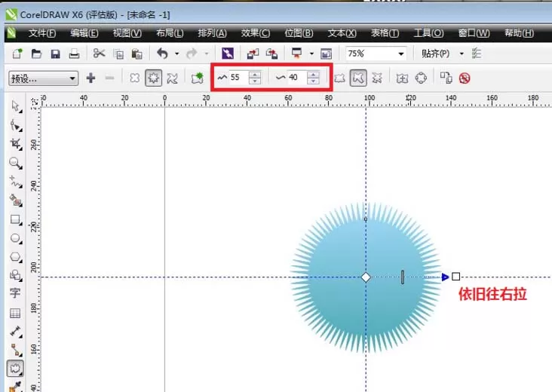This screenshot has height=392, width=552.
Task: Expand the redo history arrow
Action: [x=207, y=54]
